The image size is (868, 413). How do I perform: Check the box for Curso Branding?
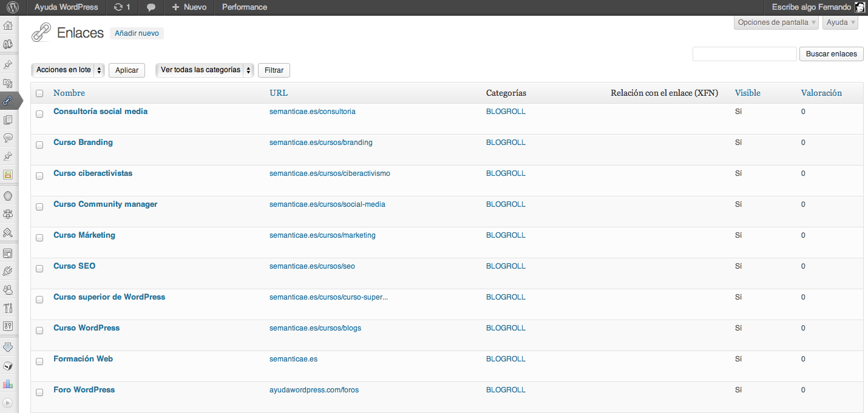click(x=39, y=145)
